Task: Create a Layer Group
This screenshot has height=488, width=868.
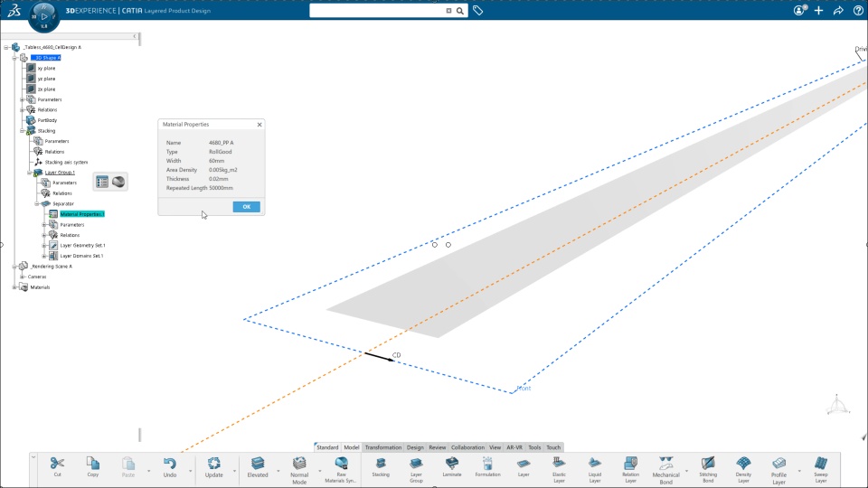Action: [x=416, y=470]
